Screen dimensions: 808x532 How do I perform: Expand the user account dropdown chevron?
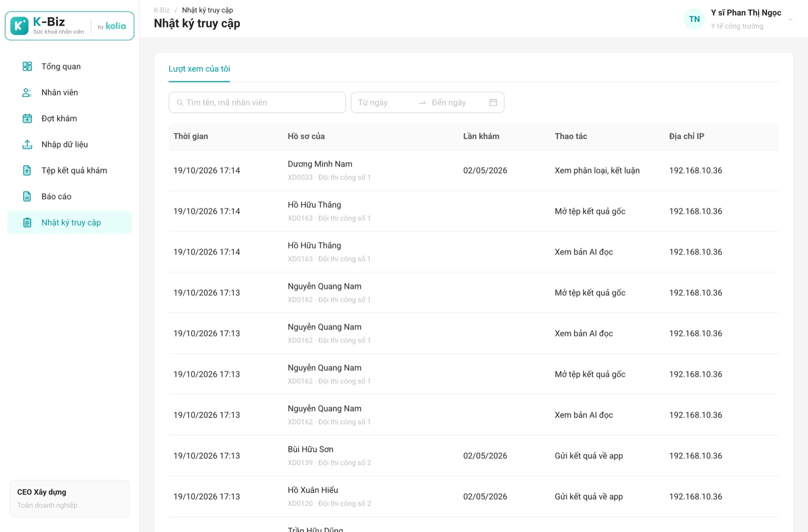[x=790, y=20]
